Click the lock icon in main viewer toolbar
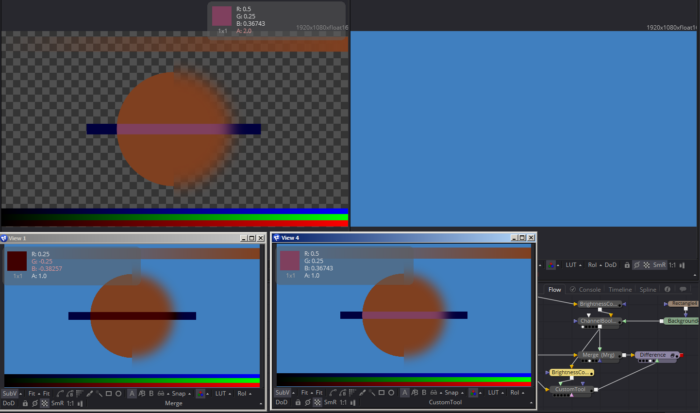Screen dimensions: 700x413 627,265
